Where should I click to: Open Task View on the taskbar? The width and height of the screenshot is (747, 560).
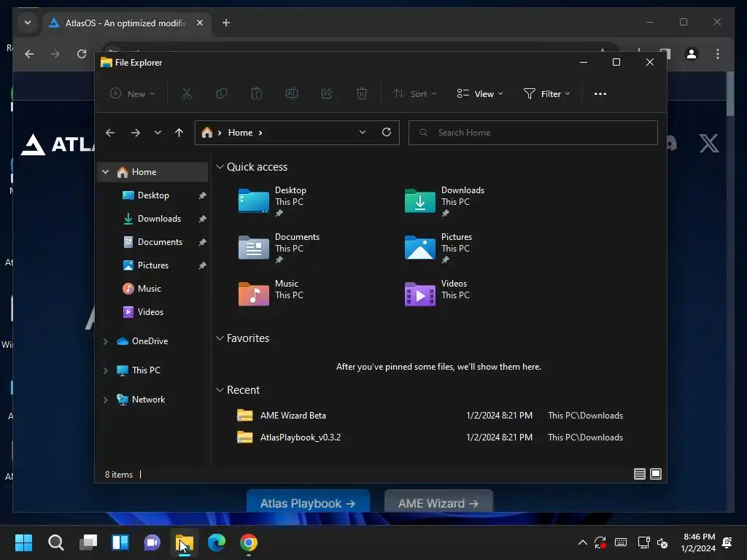point(88,542)
